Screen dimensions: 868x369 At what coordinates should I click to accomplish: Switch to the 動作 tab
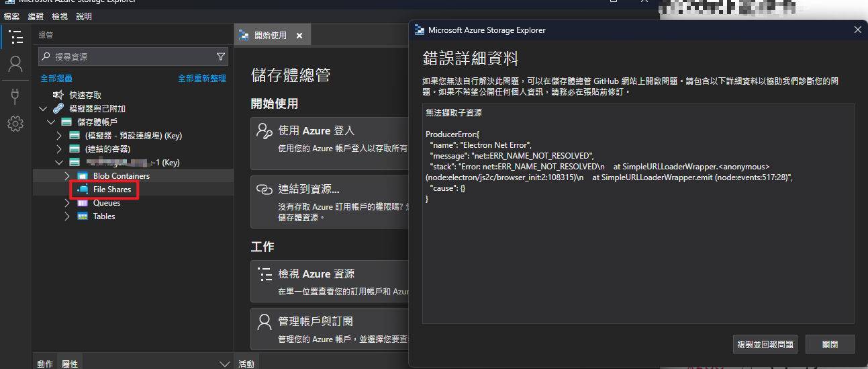click(x=45, y=364)
